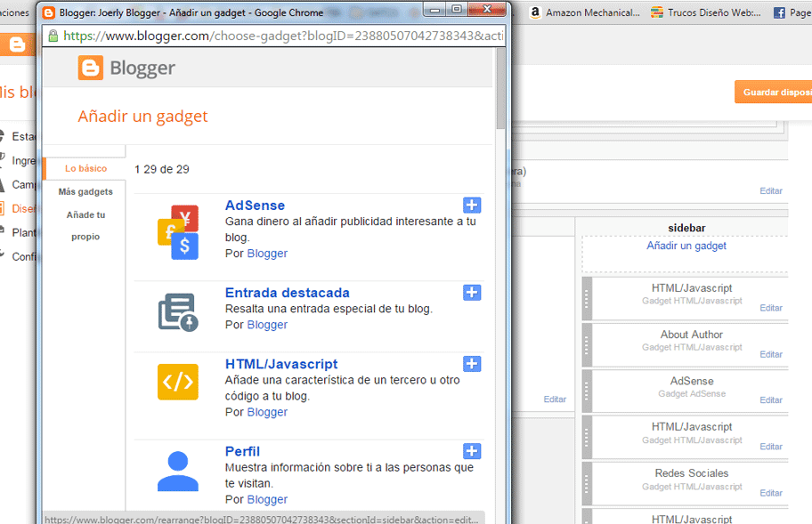Click the sidebar section title
Viewport: 812px width, 524px height.
pos(686,228)
